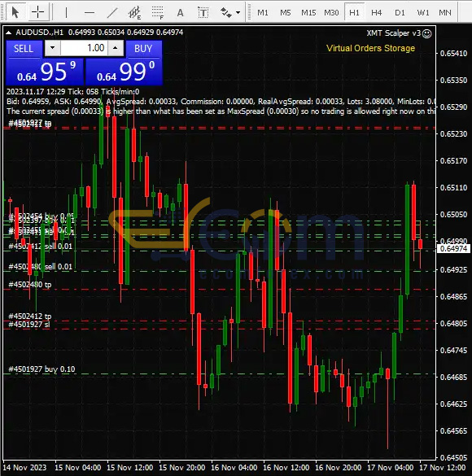Choose the trendline drawing tool
472x476 pixels.
coord(112,13)
